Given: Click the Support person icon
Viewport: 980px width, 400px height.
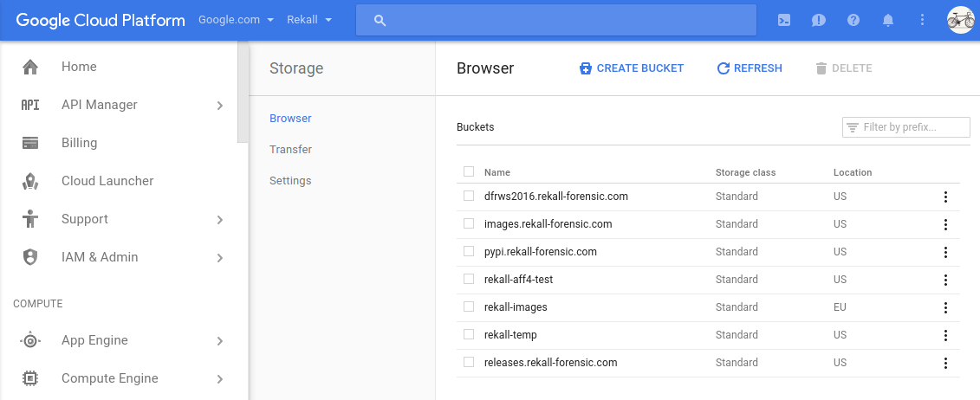Looking at the screenshot, I should click(x=30, y=219).
